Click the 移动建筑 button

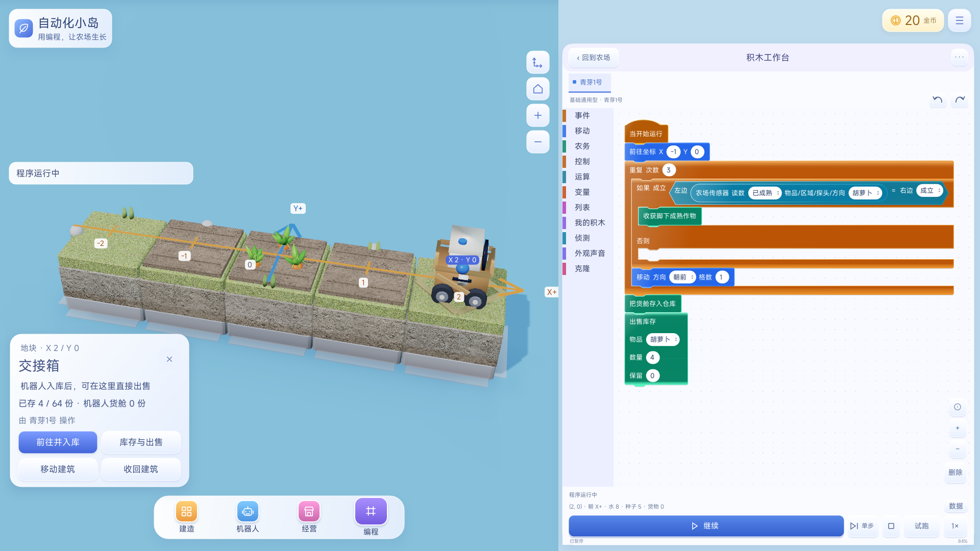click(x=58, y=469)
